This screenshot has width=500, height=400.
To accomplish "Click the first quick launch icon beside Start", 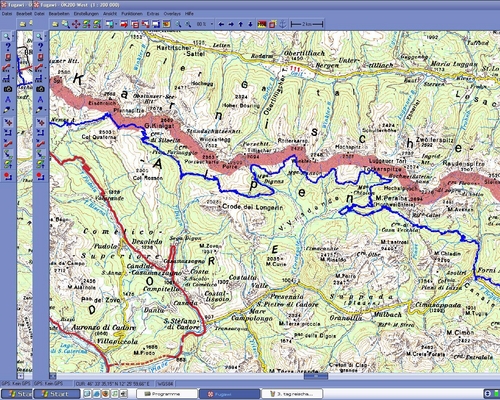I will point(87,394).
